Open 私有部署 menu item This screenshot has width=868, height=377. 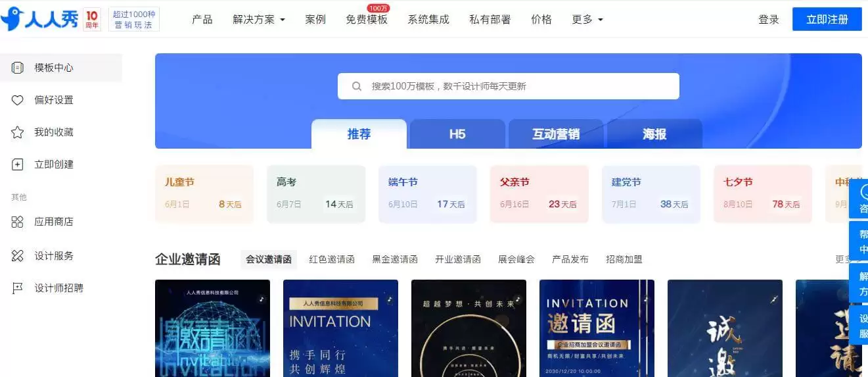pyautogui.click(x=490, y=20)
